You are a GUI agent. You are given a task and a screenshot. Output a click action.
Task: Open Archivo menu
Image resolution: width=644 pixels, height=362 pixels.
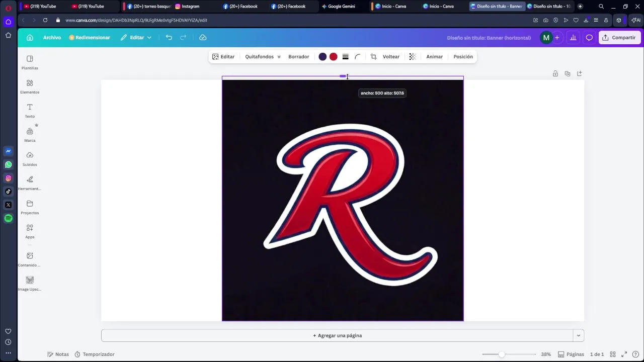(52, 38)
